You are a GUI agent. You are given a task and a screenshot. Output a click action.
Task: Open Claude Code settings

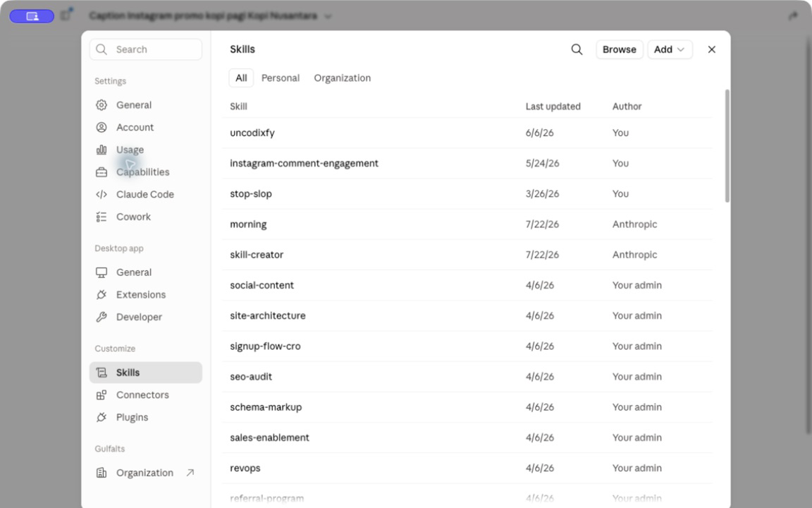[145, 195]
